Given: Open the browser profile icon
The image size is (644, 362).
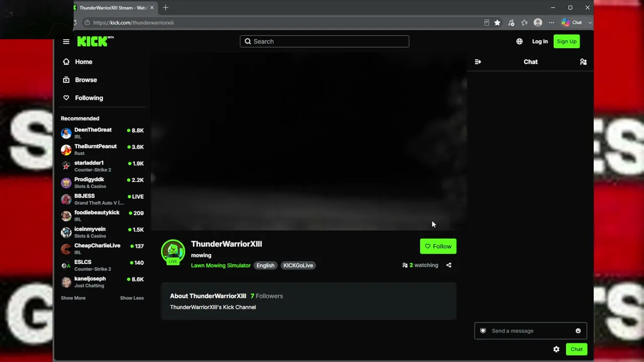Looking at the screenshot, I should (538, 23).
